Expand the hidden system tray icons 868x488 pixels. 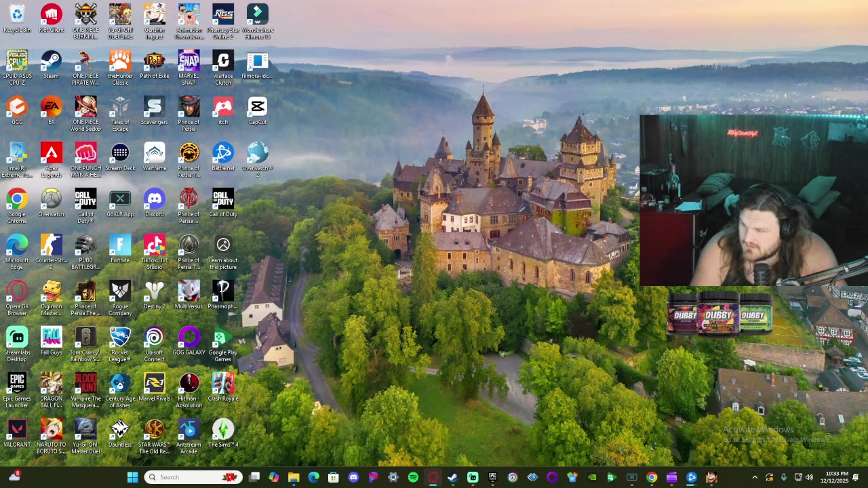[x=755, y=477]
